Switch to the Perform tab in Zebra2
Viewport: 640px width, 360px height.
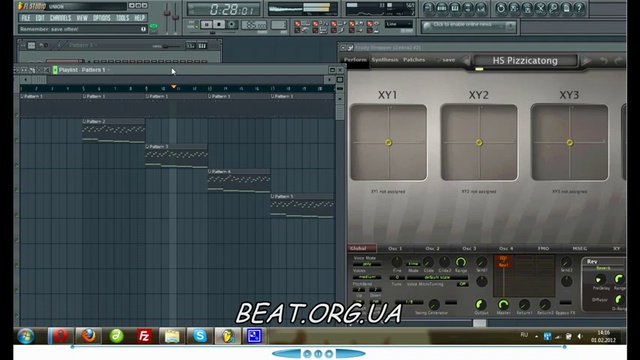pos(355,60)
